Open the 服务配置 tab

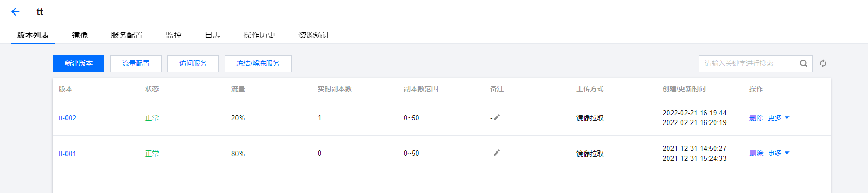click(127, 35)
